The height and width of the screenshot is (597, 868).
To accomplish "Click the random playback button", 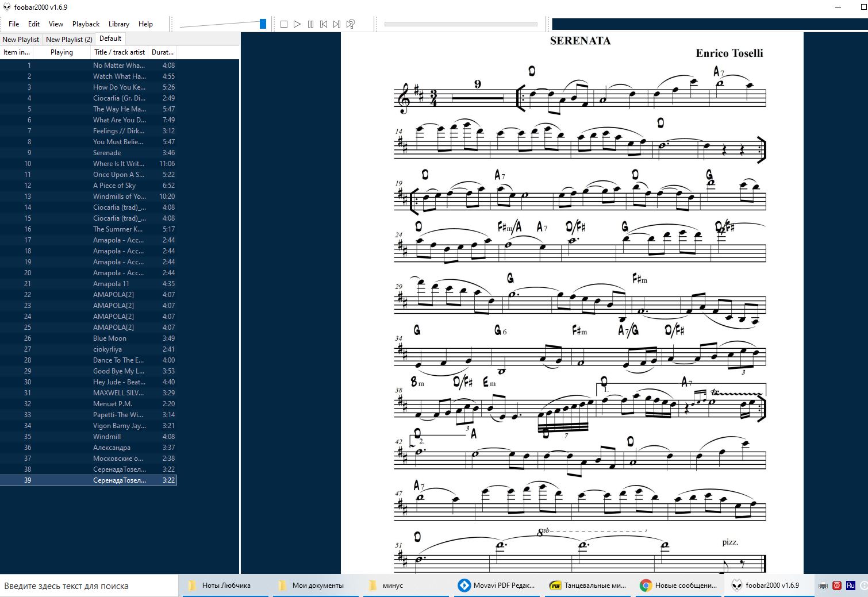I will [351, 24].
